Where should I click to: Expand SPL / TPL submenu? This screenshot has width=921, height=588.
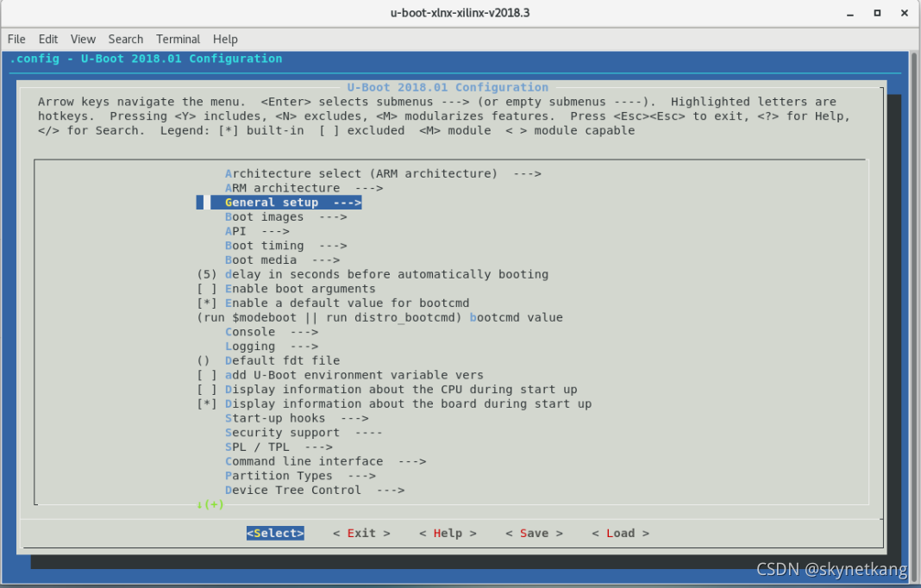point(279,447)
